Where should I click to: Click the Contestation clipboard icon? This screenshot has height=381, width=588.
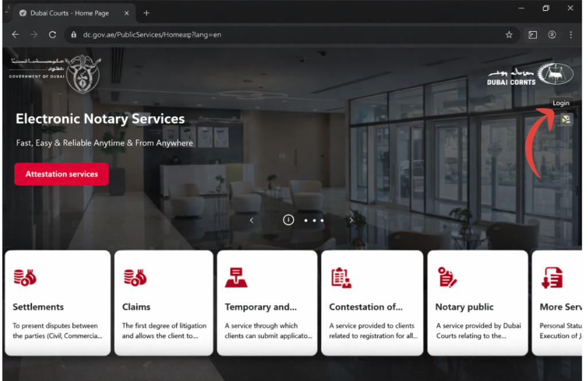[341, 277]
